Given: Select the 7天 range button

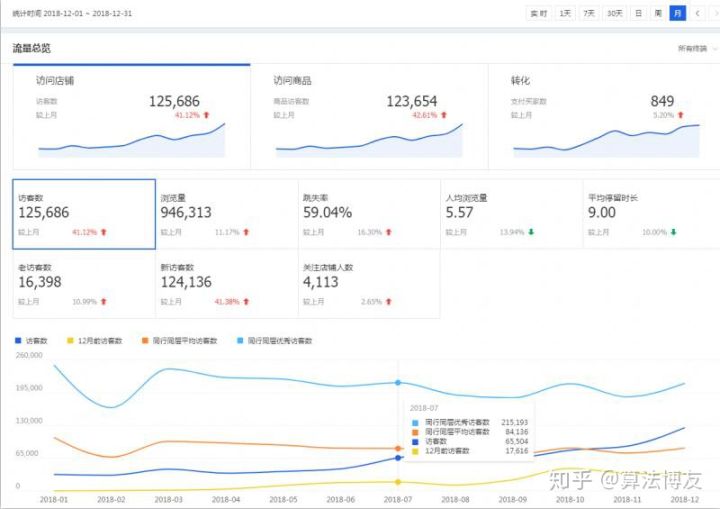Looking at the screenshot, I should pyautogui.click(x=590, y=13).
